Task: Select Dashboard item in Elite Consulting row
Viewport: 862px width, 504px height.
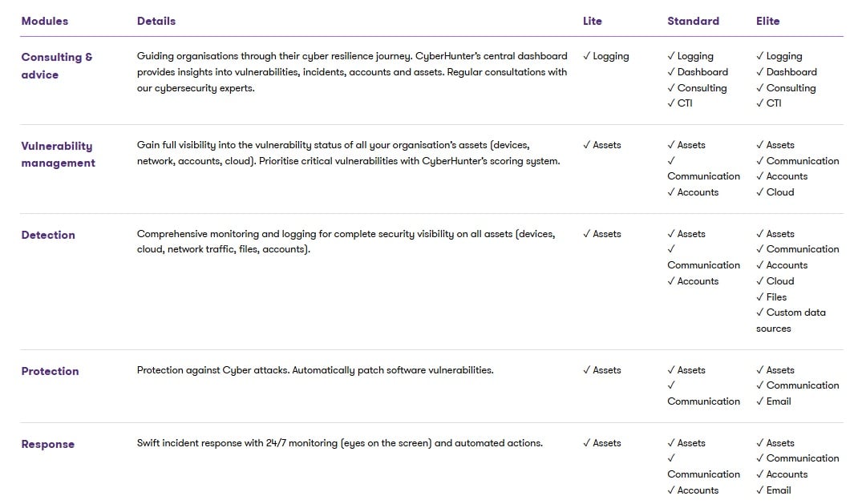Action: (x=786, y=71)
